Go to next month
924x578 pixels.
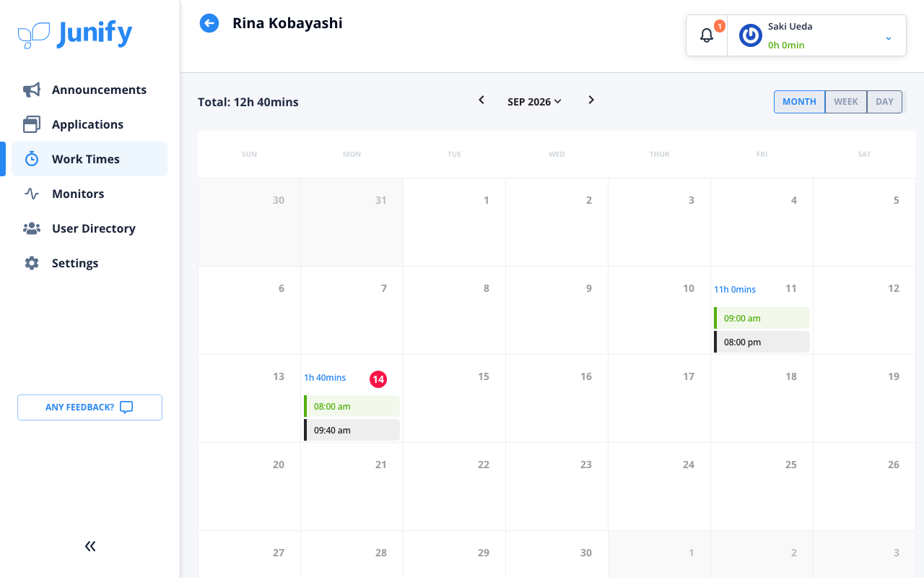click(x=591, y=100)
